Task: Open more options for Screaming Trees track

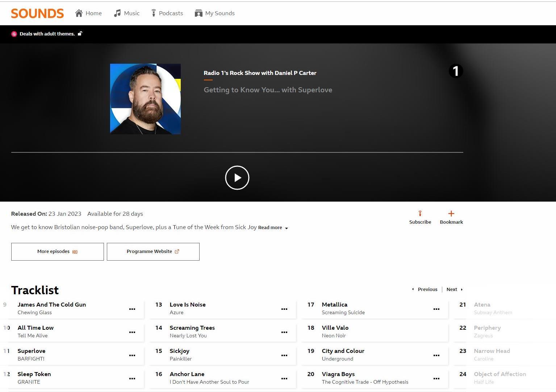Action: (x=284, y=332)
